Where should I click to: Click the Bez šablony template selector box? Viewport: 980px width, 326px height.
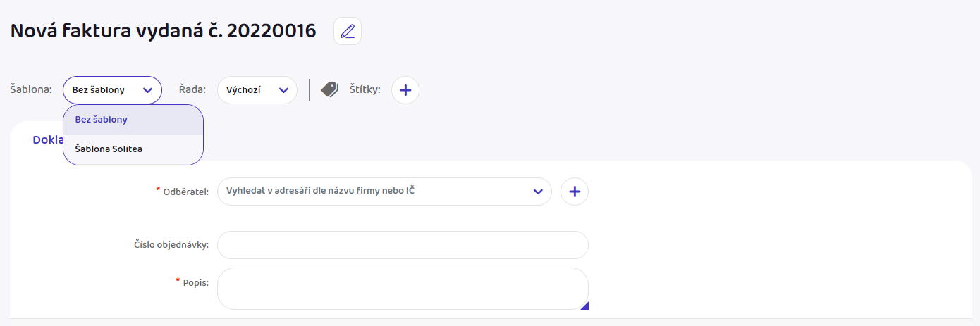click(x=112, y=90)
